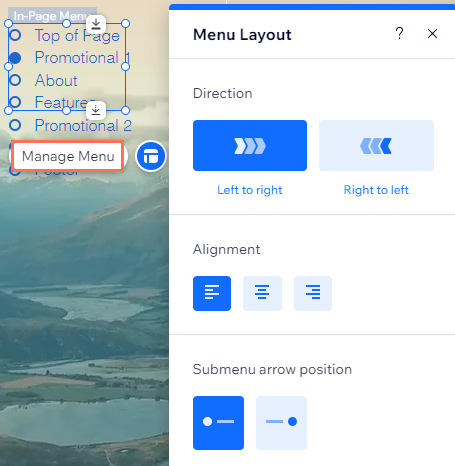Click the filled bullet beside Promotional 1
Viewport: 455px width, 466px height.
coord(15,58)
